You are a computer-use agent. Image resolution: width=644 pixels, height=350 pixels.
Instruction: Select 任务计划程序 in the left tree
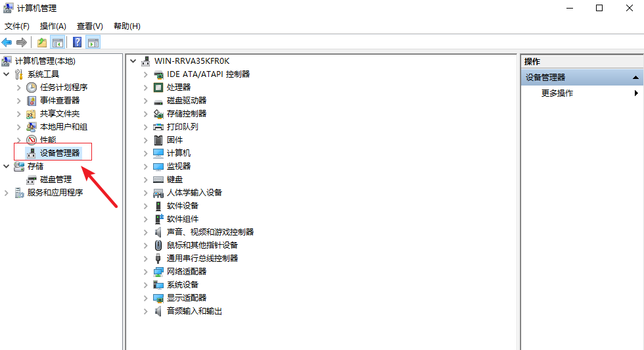tap(63, 87)
